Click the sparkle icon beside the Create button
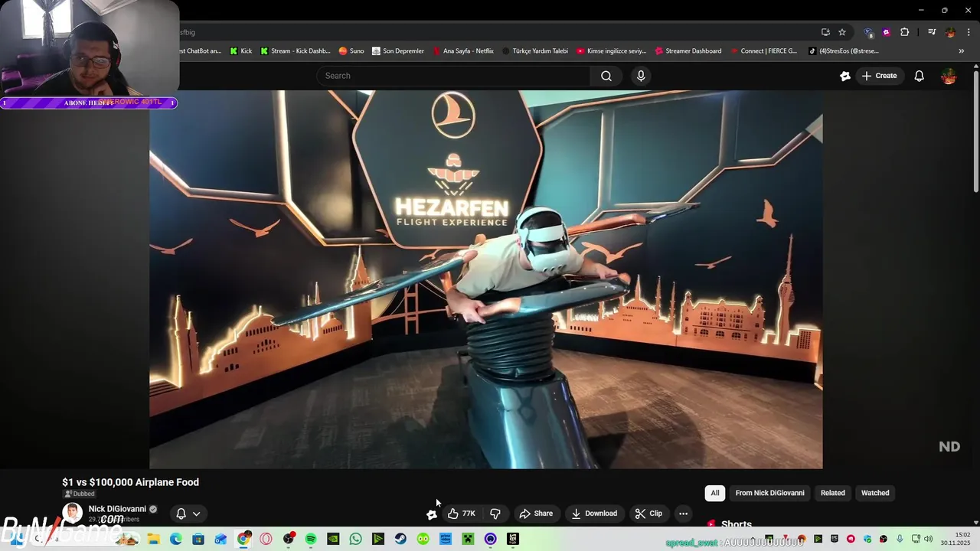The image size is (980, 551). point(845,76)
